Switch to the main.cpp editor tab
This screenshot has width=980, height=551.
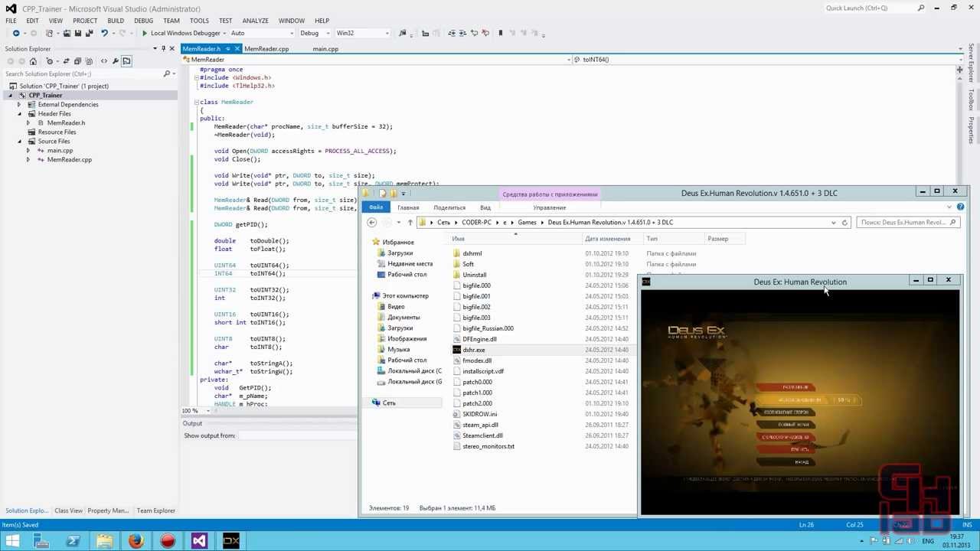point(325,49)
